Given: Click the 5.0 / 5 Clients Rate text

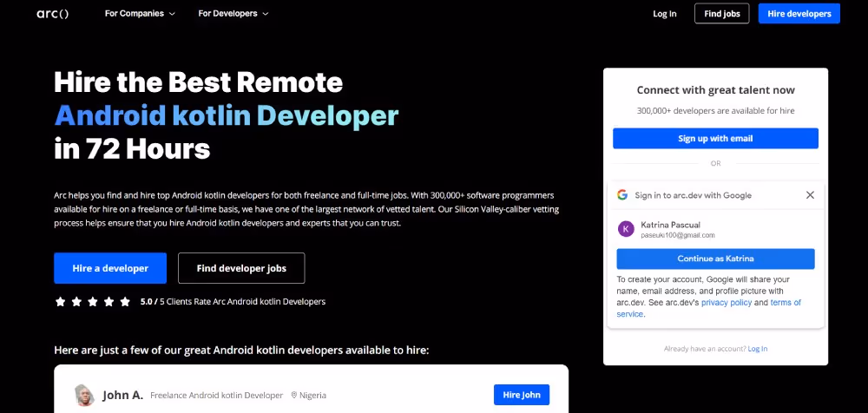Looking at the screenshot, I should pyautogui.click(x=233, y=302).
